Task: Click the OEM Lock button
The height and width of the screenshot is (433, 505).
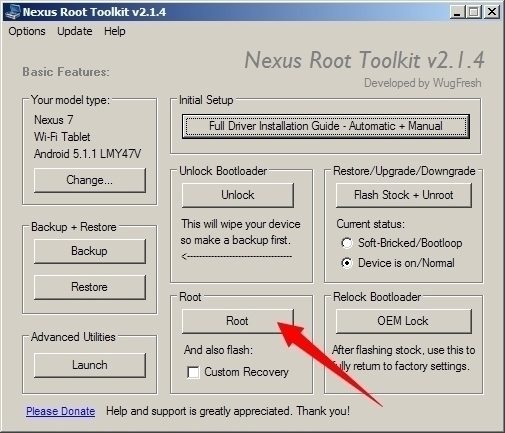Action: point(404,321)
